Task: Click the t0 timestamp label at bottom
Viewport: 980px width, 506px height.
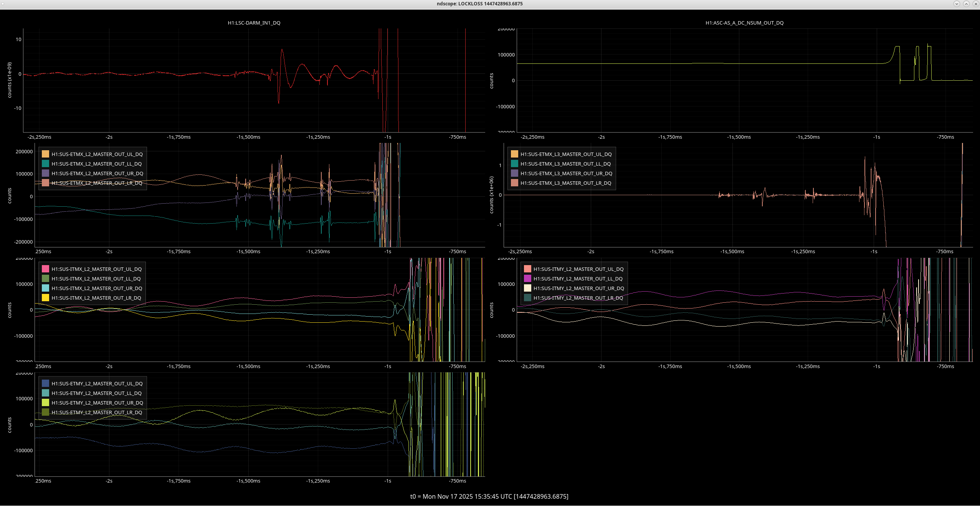Action: (489, 496)
